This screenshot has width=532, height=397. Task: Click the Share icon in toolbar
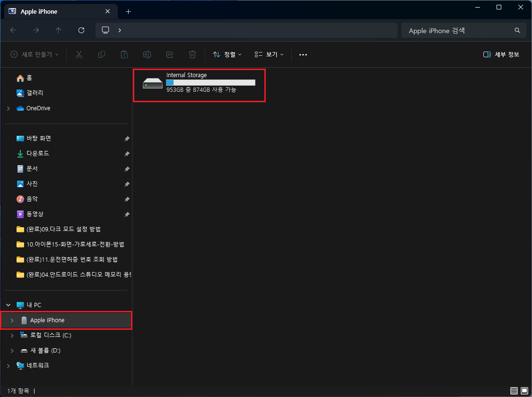[170, 54]
